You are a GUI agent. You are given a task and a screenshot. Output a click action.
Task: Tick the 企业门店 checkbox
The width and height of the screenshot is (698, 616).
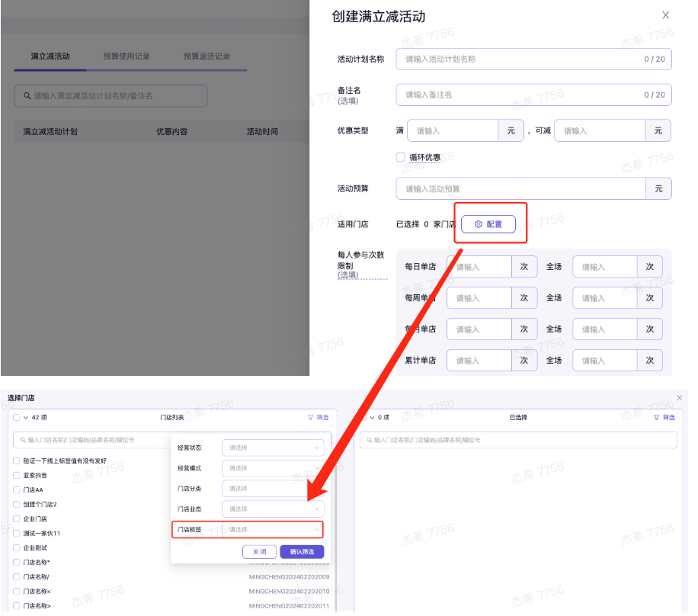click(x=17, y=518)
